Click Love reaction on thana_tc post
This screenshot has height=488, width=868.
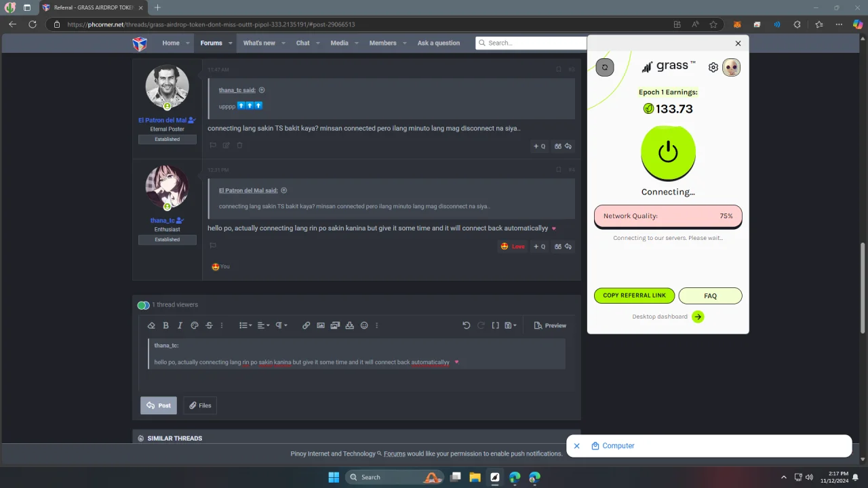tap(513, 246)
